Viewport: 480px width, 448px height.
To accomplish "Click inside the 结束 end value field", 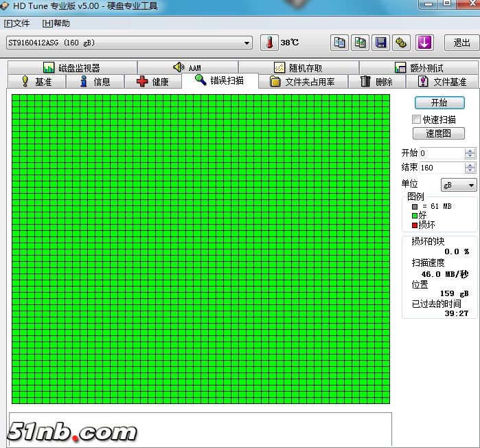I will (441, 168).
